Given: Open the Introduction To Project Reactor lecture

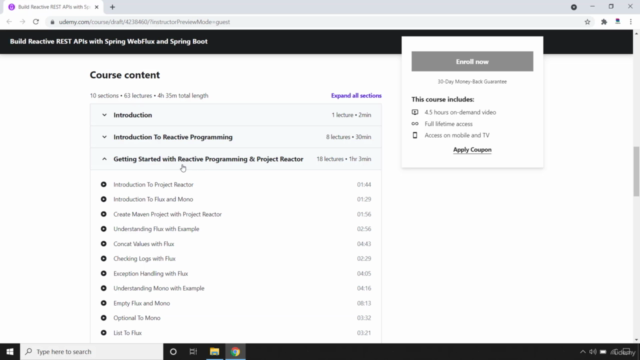Looking at the screenshot, I should 153,184.
